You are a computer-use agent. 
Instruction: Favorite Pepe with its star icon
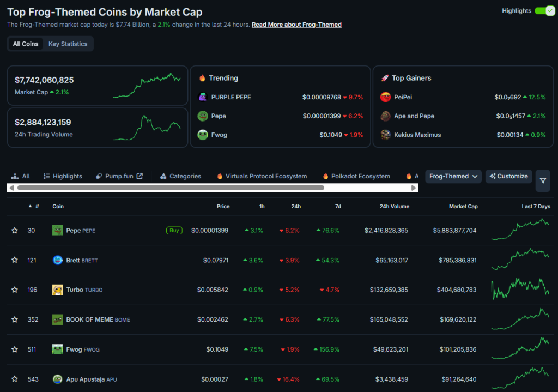(15, 231)
